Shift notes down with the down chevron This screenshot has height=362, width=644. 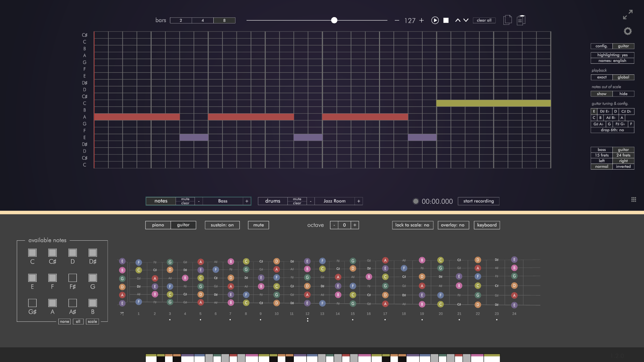(x=466, y=20)
